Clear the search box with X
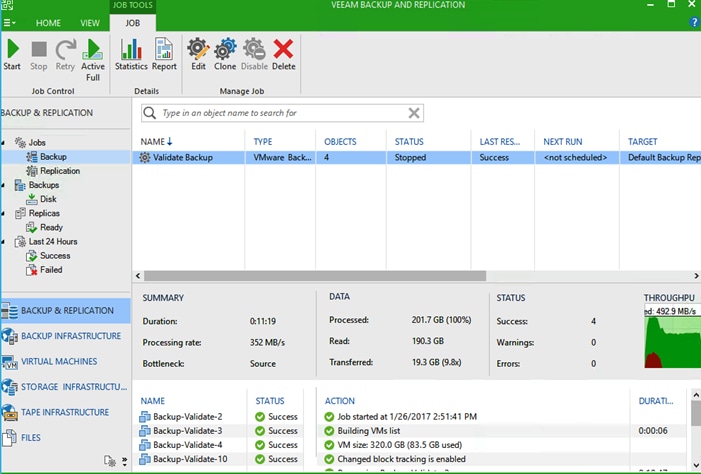Viewport: 701px width, 474px height. [x=414, y=113]
